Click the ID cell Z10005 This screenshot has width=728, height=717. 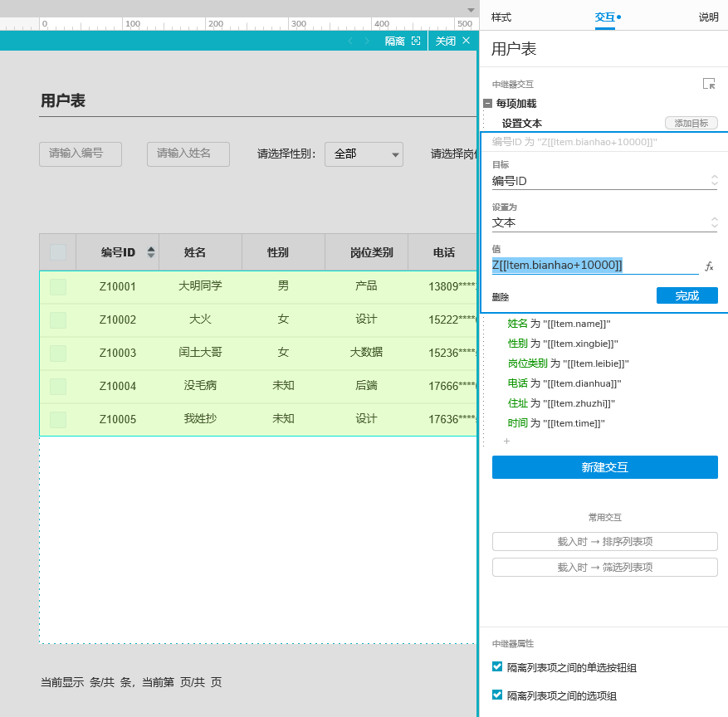118,420
